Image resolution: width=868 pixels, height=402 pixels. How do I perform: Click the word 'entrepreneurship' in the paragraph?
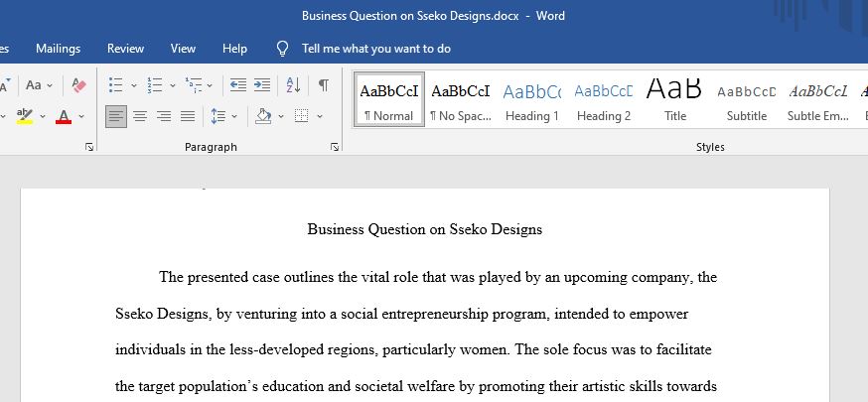pyautogui.click(x=436, y=315)
